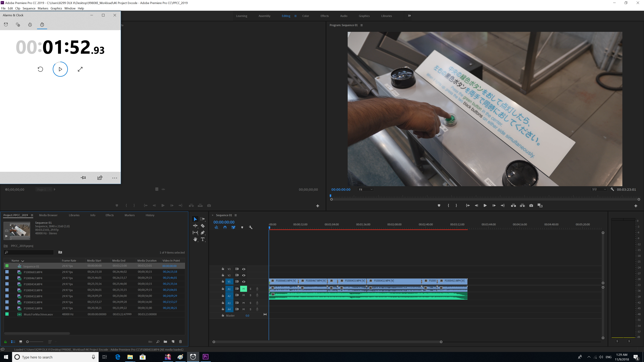Select the Razor tool

[202, 226]
